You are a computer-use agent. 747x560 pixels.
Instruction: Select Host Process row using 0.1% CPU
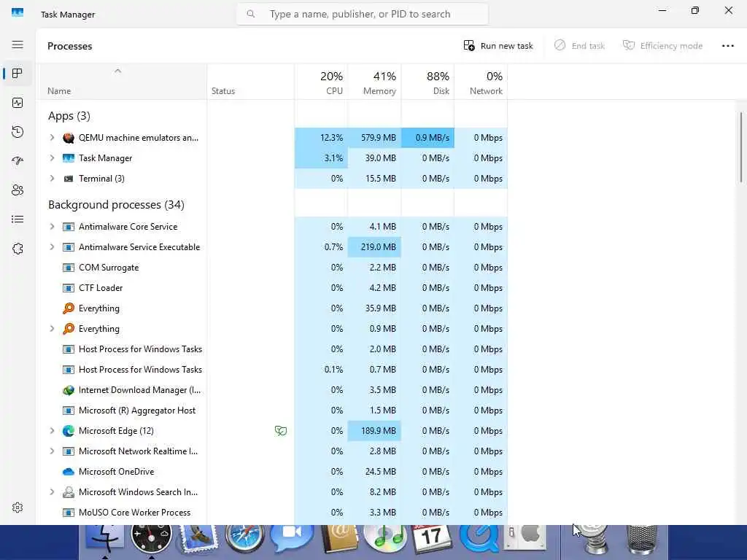point(273,370)
